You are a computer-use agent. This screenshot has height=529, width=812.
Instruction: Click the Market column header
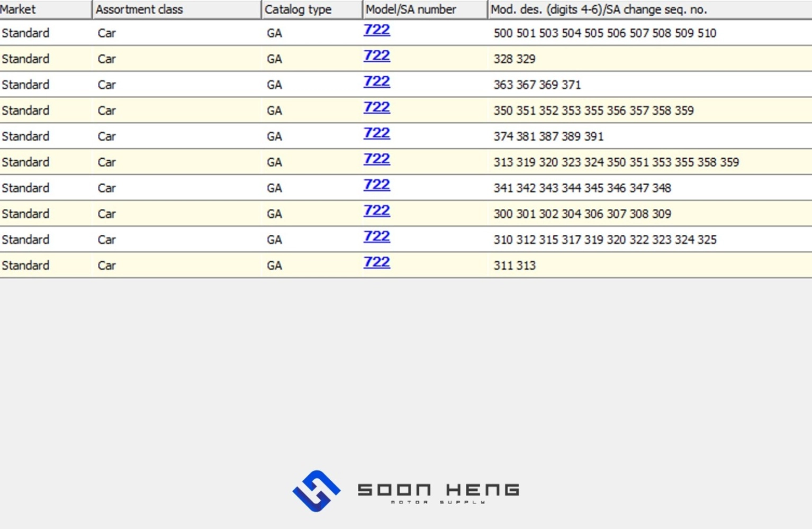point(46,10)
